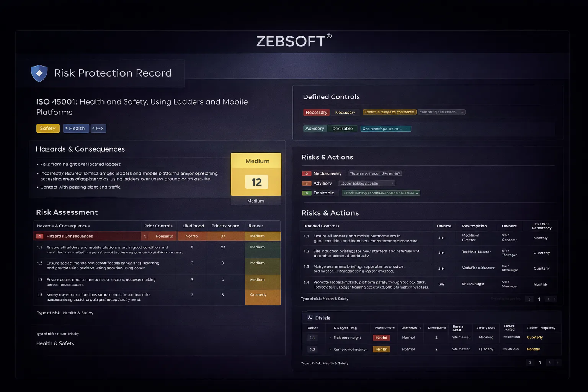
Task: Click the red Necessary label in Defined Controls
Action: pyautogui.click(x=316, y=112)
